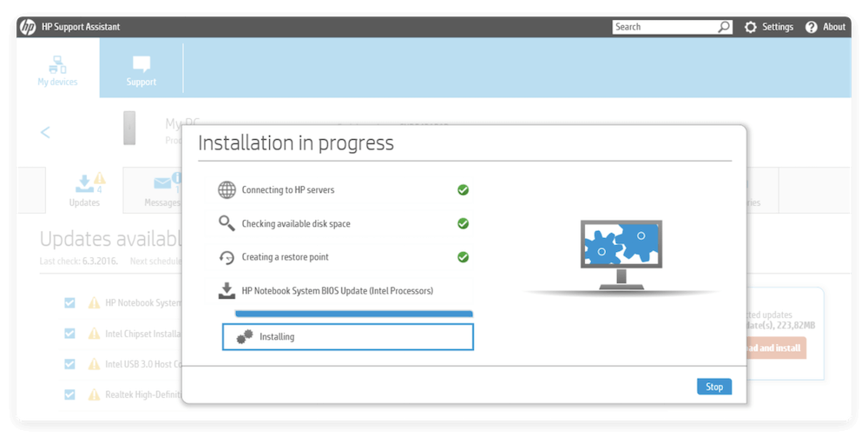Switch to the My devices tab
This screenshot has width=868, height=437.
point(57,70)
